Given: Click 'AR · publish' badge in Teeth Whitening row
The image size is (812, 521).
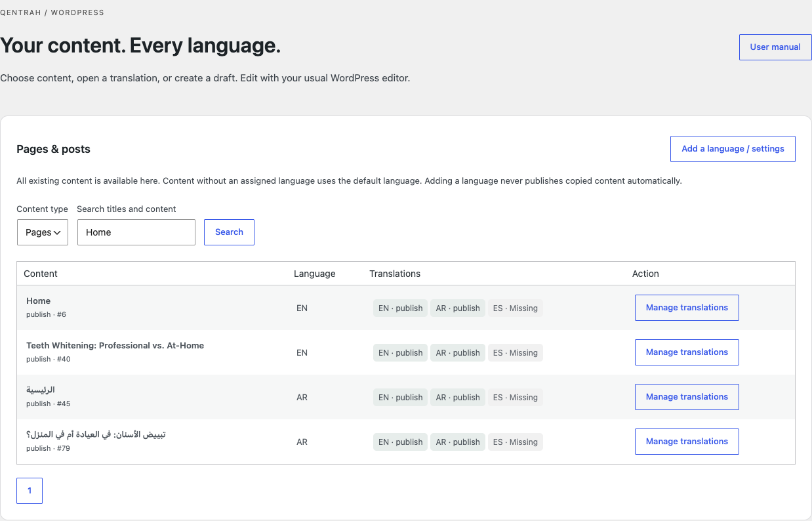Looking at the screenshot, I should tap(458, 353).
